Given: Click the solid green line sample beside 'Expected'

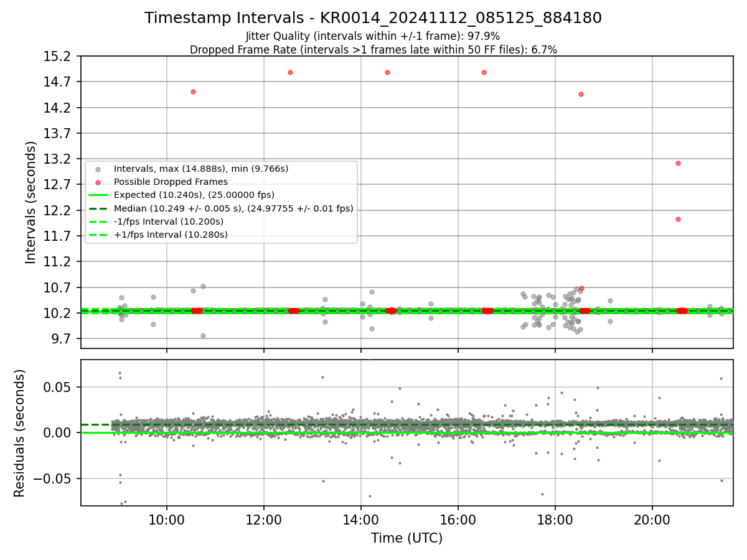Looking at the screenshot, I should coord(98,195).
